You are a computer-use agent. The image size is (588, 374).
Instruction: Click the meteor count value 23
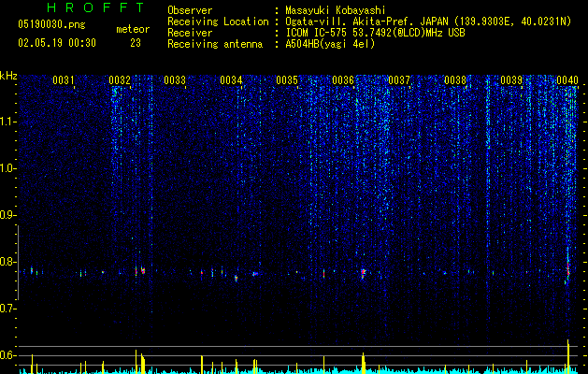136,43
